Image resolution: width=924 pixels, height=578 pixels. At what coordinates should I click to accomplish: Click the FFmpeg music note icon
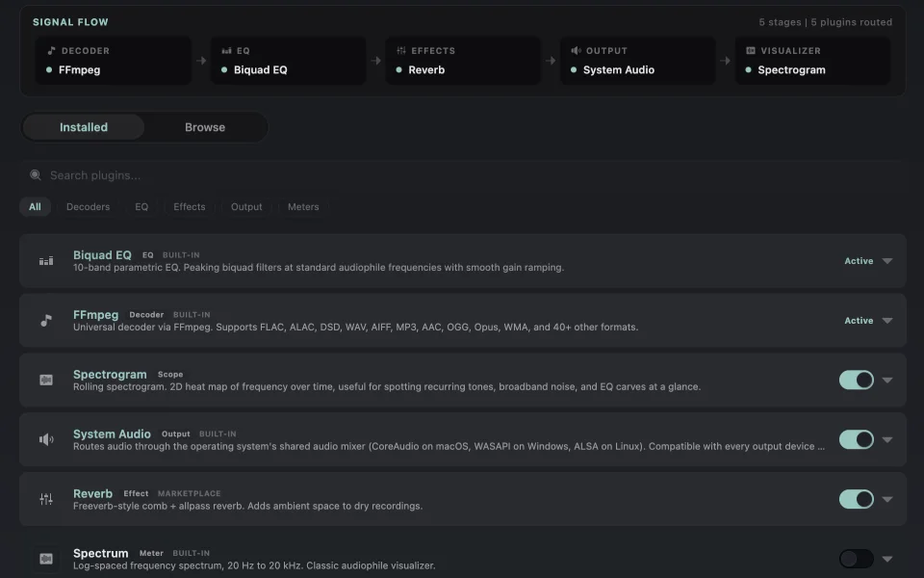click(x=46, y=320)
